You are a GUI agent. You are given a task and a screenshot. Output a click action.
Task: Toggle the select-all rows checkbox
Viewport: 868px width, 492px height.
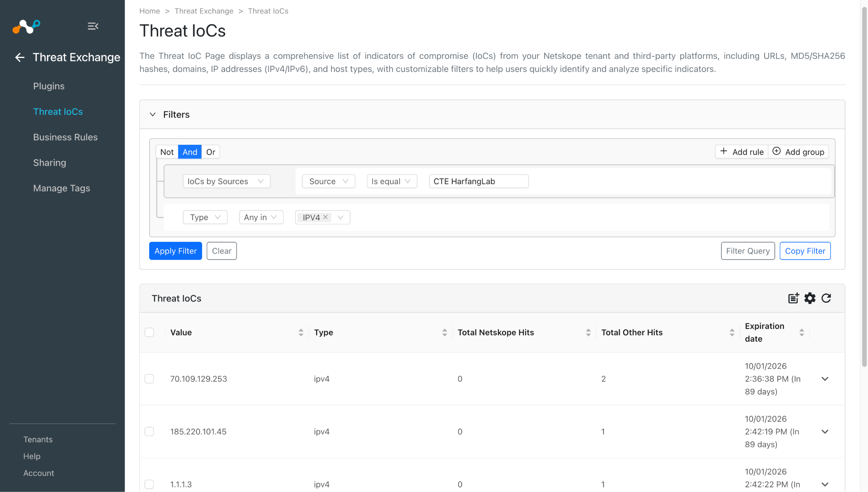pyautogui.click(x=149, y=332)
